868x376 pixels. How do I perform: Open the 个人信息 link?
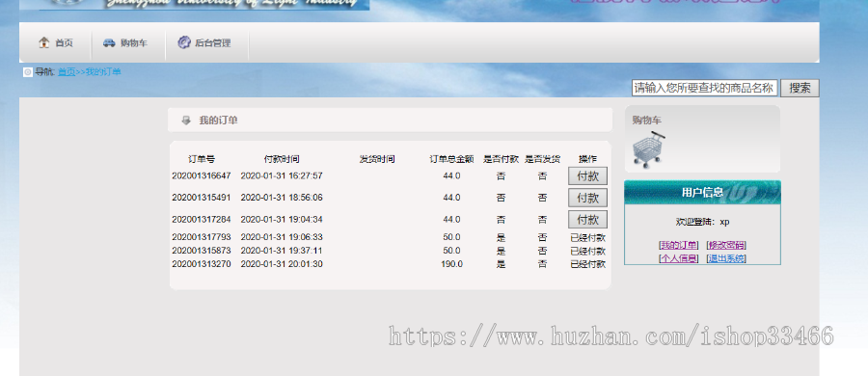tap(679, 258)
